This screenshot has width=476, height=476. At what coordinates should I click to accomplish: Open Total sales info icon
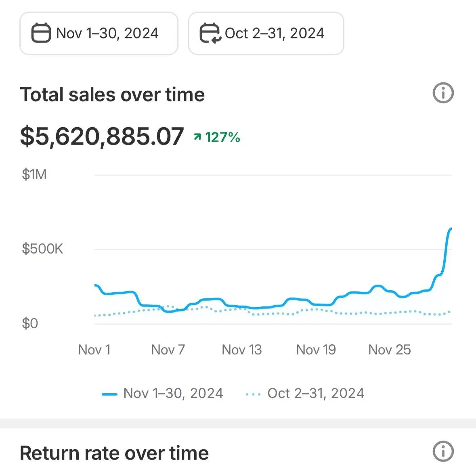pos(443,93)
